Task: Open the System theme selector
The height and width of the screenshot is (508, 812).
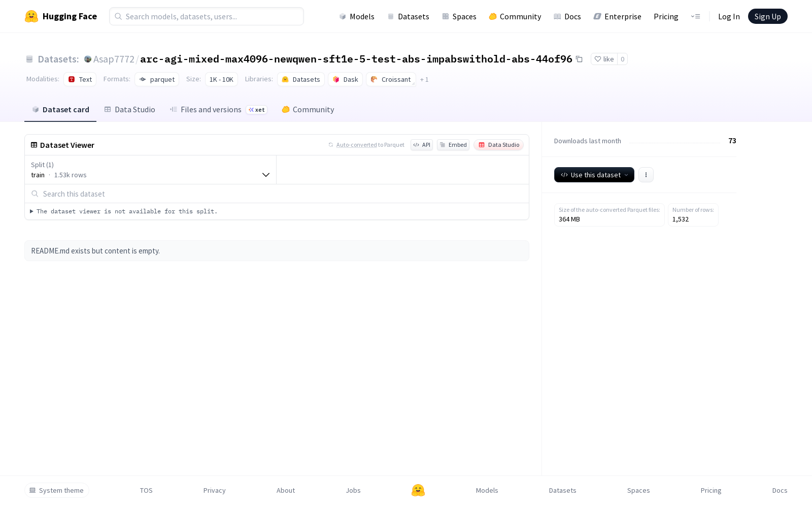Action: pyautogui.click(x=57, y=490)
